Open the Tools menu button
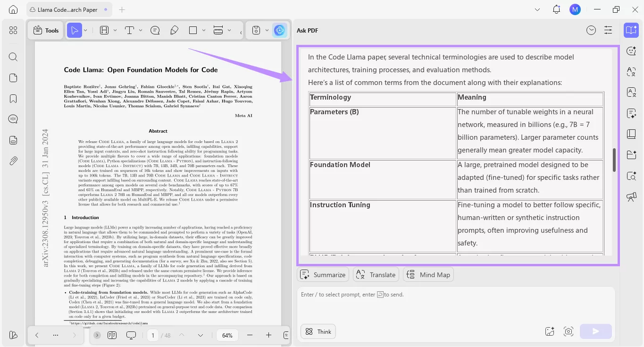This screenshot has height=347, width=644. 46,30
